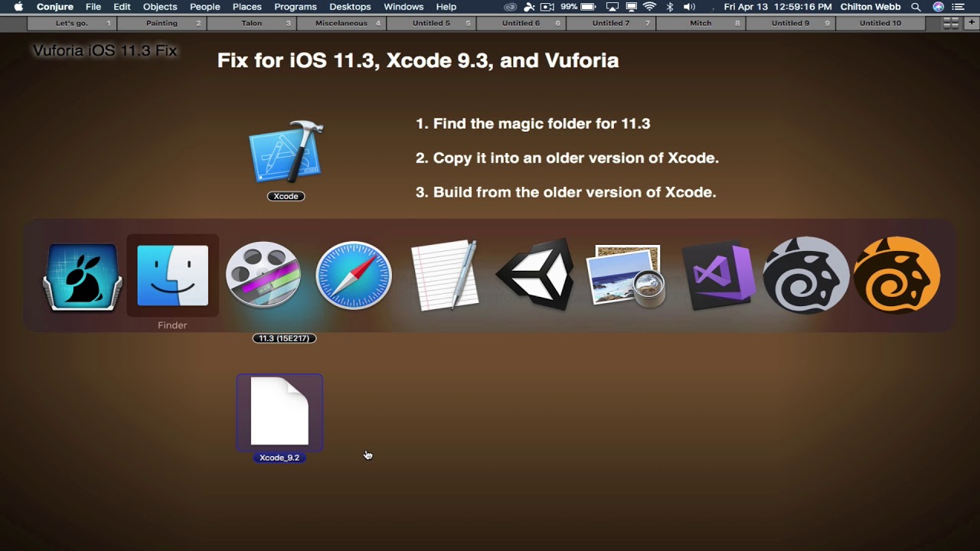Open the File menu

coord(93,7)
